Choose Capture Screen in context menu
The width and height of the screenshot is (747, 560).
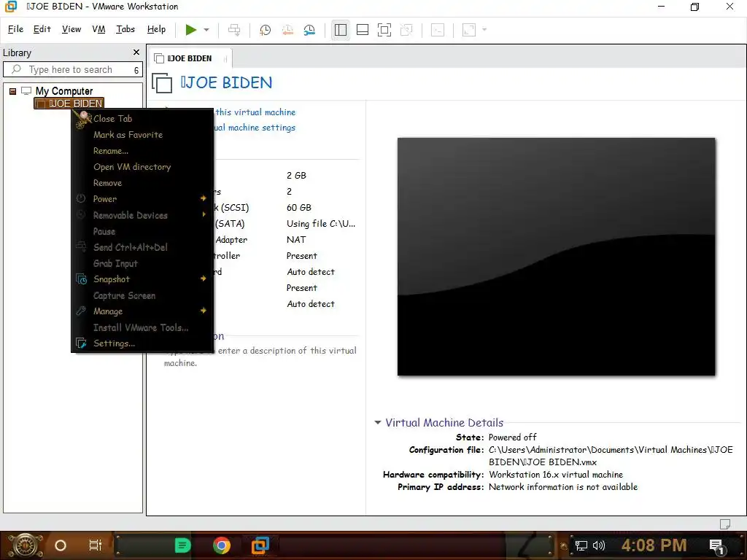tap(124, 295)
